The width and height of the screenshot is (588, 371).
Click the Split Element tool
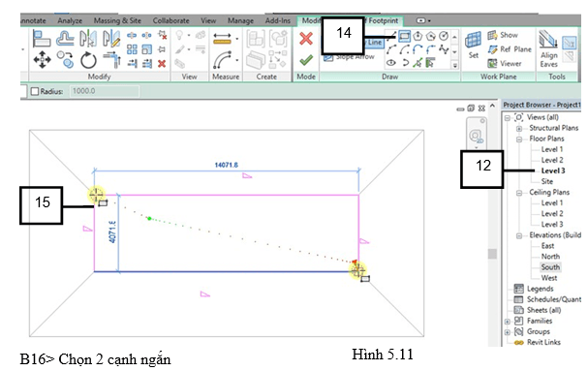coord(132,35)
